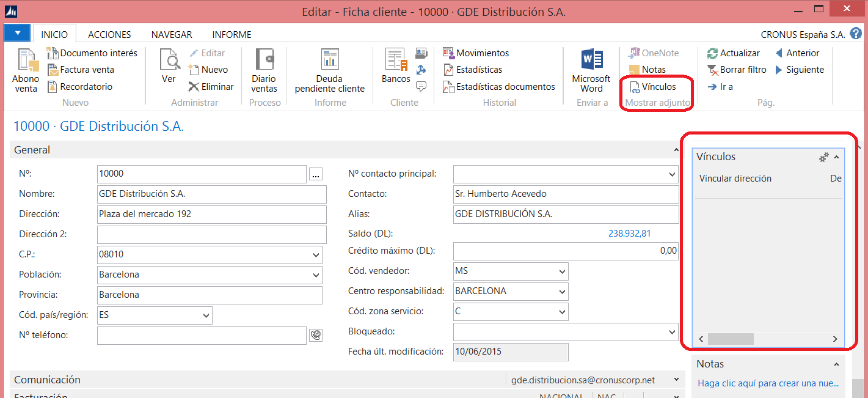Viewport: 868px width, 398px height.
Task: Click the phone icon beside N° teléfono
Action: coord(315,335)
